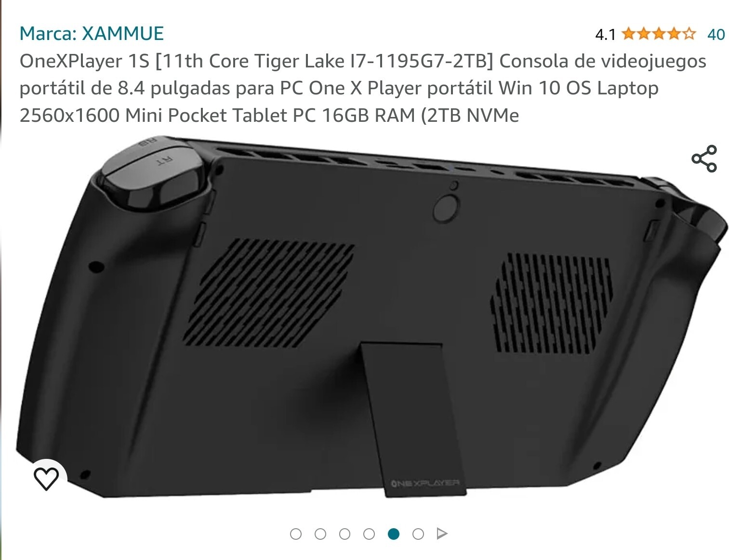The image size is (729, 560).
Task: Tap the 4.1 rating number
Action: tap(605, 34)
